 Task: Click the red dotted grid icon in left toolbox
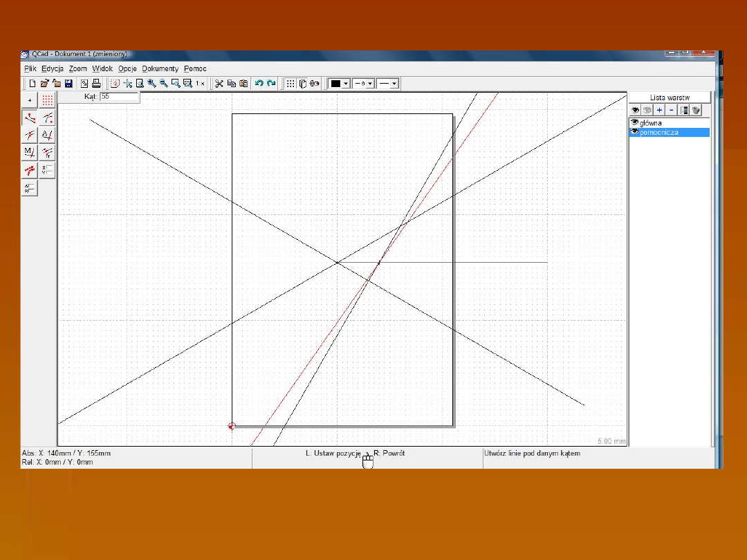[x=47, y=101]
